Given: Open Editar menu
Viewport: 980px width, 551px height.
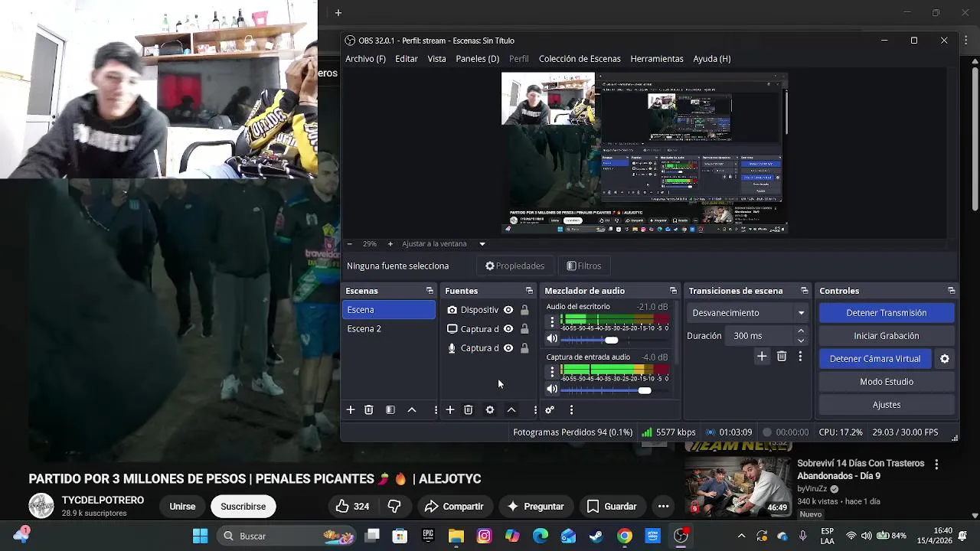Looking at the screenshot, I should tap(407, 59).
